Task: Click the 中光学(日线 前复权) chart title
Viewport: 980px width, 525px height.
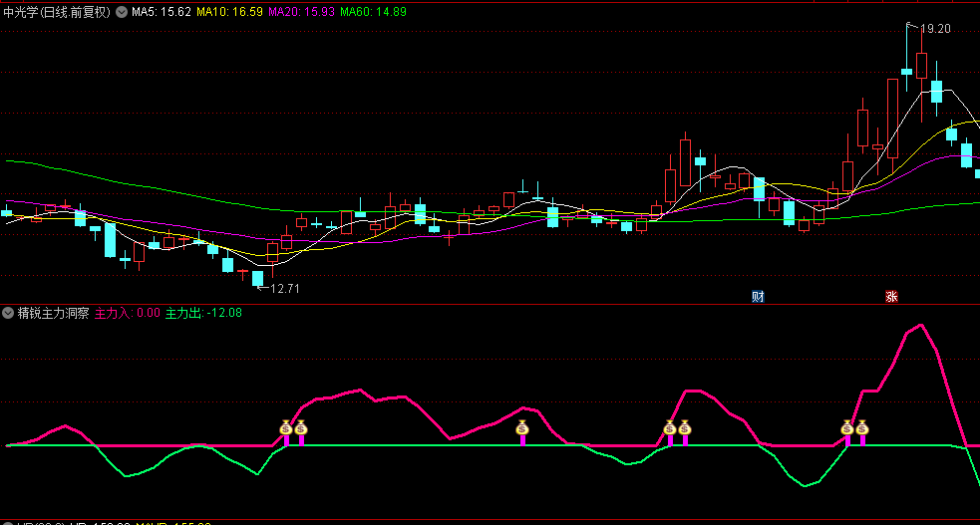Action: pyautogui.click(x=57, y=13)
